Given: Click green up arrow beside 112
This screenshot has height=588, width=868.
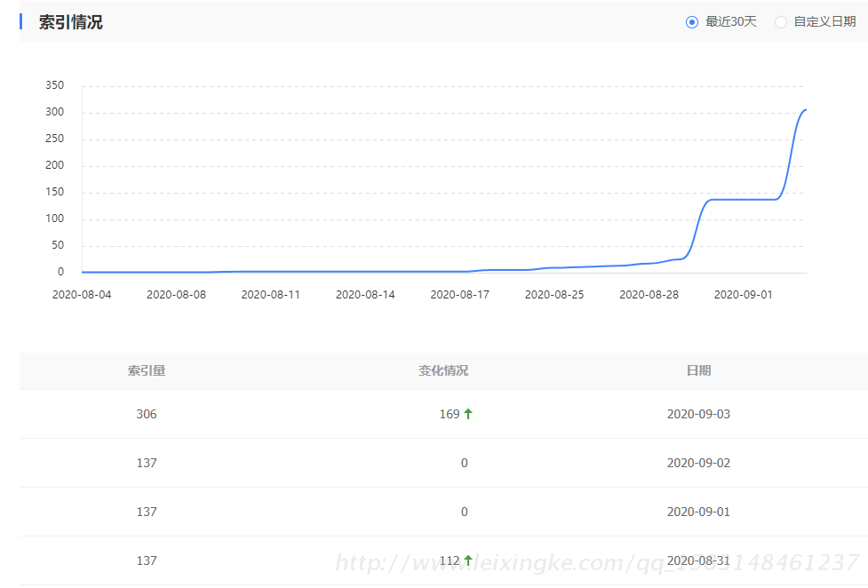Looking at the screenshot, I should 468,560.
